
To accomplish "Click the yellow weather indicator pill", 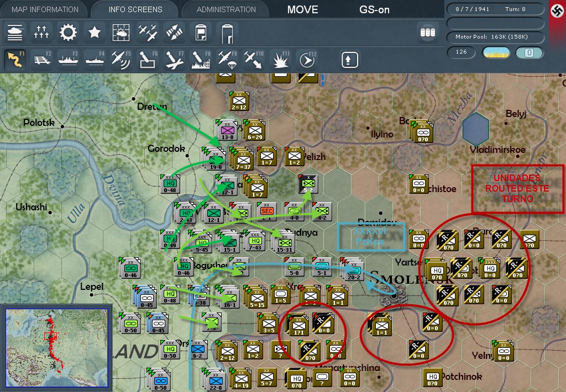I will (496, 52).
